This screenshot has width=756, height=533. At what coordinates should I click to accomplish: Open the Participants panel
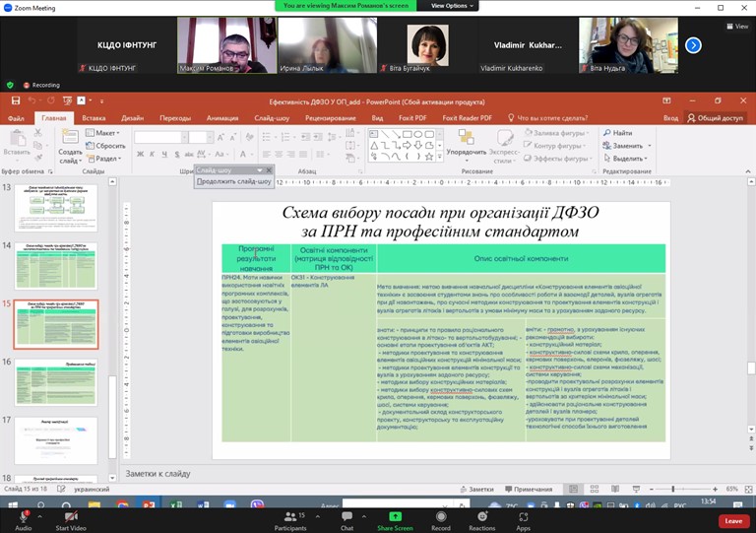click(289, 517)
